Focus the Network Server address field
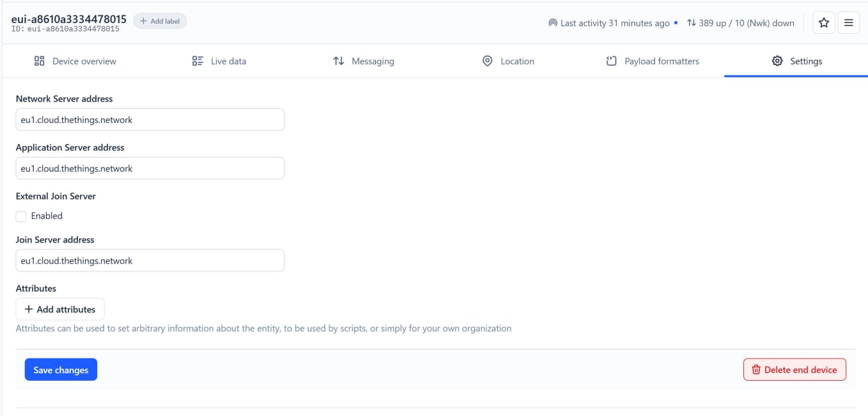The height and width of the screenshot is (416, 868). (150, 120)
